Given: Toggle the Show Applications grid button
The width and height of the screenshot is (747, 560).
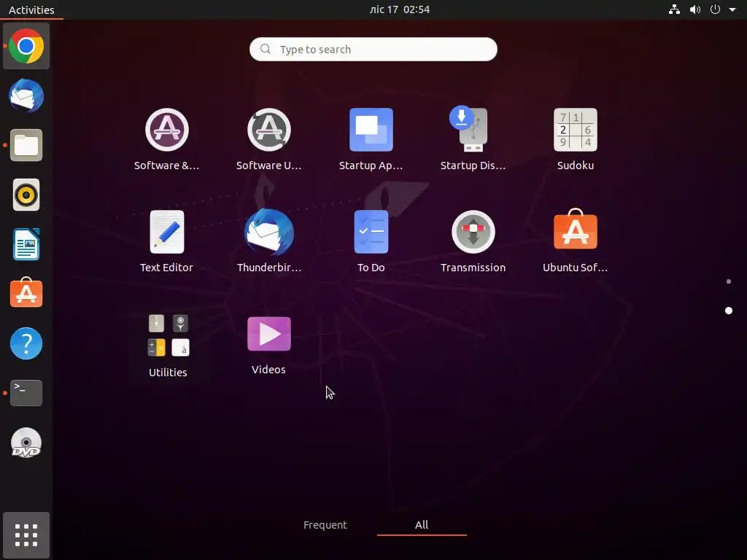Looking at the screenshot, I should point(26,534).
